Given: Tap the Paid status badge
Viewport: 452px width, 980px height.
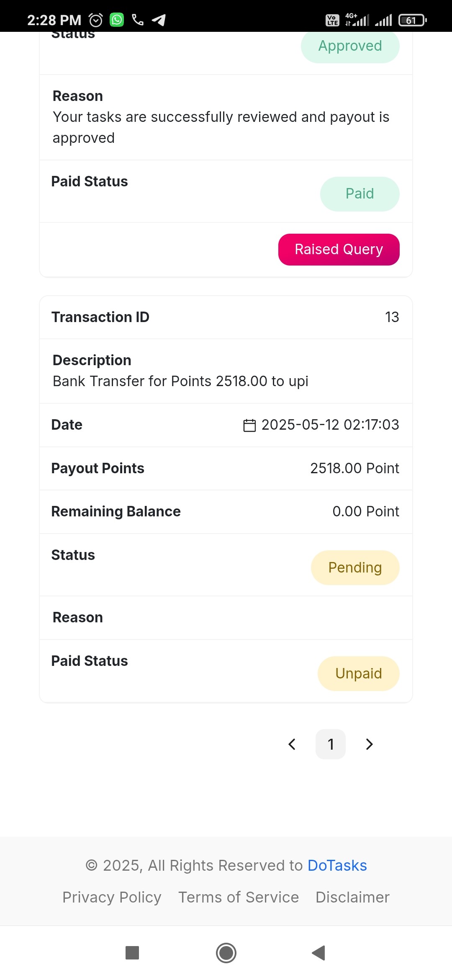Looking at the screenshot, I should pyautogui.click(x=360, y=194).
